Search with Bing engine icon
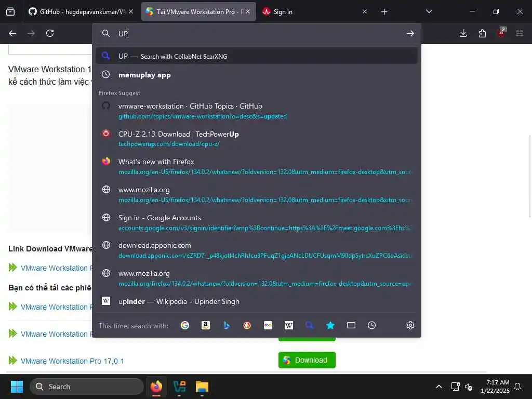532x399 pixels. click(227, 325)
